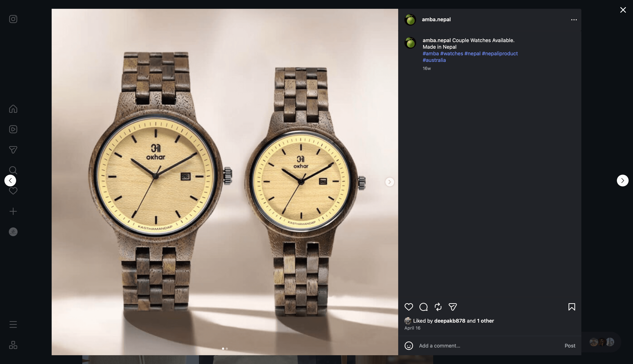
Task: Open comment bubble icon under post
Action: coord(423,307)
